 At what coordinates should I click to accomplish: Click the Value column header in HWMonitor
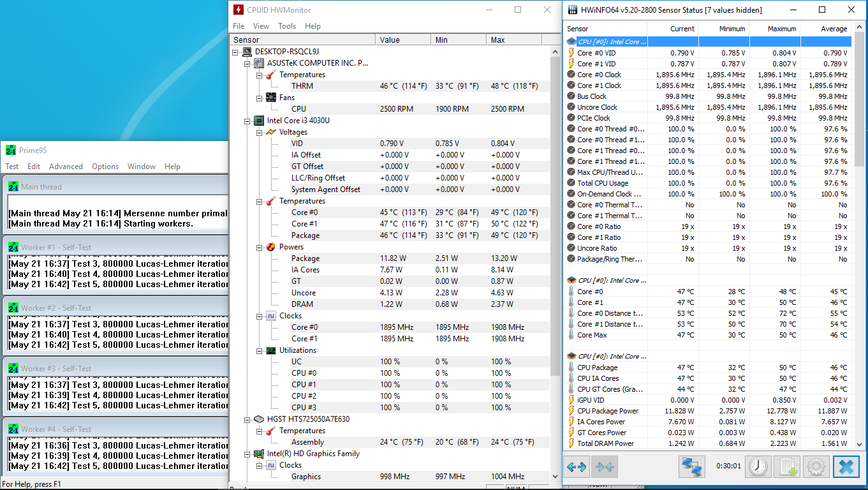click(x=403, y=40)
